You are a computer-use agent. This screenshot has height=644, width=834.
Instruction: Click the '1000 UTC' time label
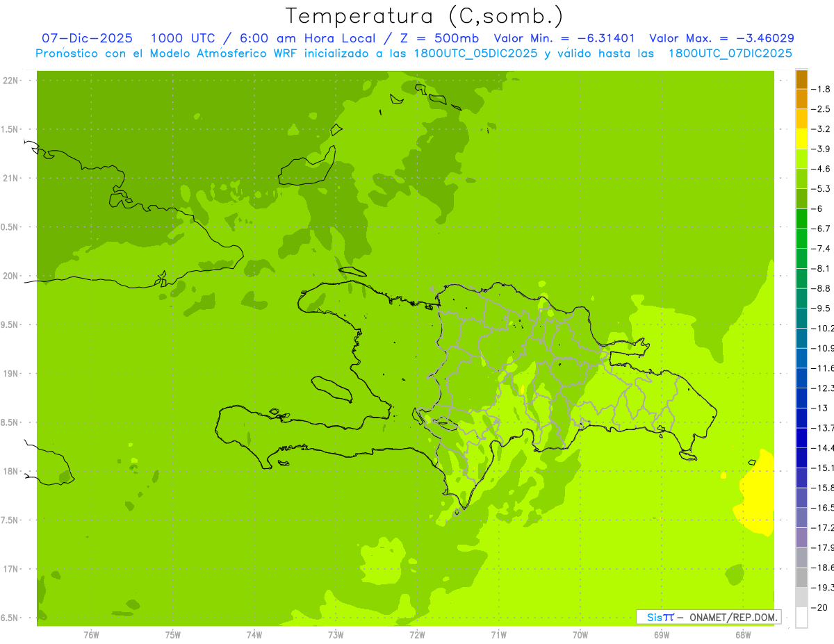tap(182, 38)
